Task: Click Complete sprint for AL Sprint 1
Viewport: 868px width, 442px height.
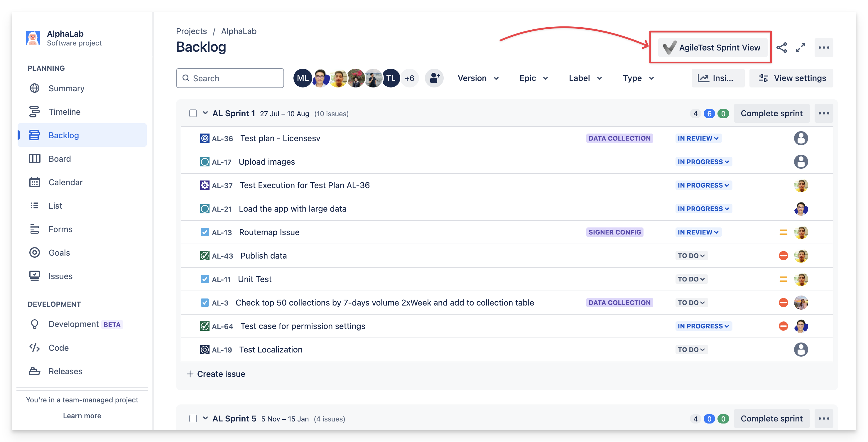Action: click(x=771, y=114)
